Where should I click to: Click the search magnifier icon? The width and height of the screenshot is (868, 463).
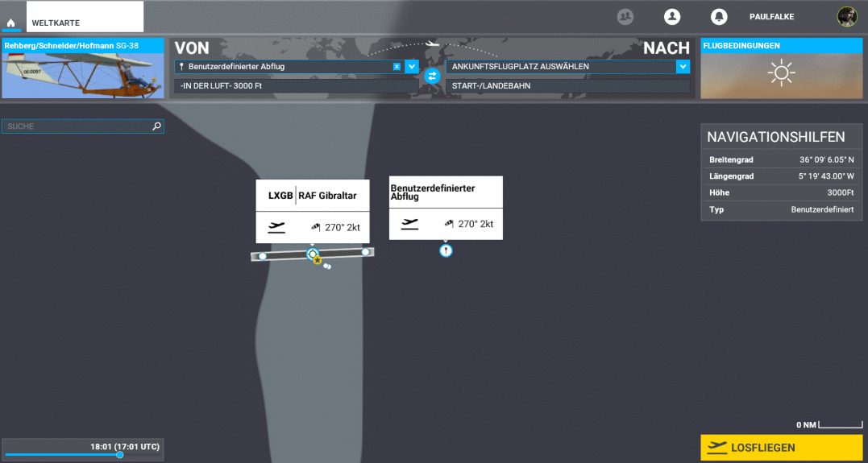156,126
